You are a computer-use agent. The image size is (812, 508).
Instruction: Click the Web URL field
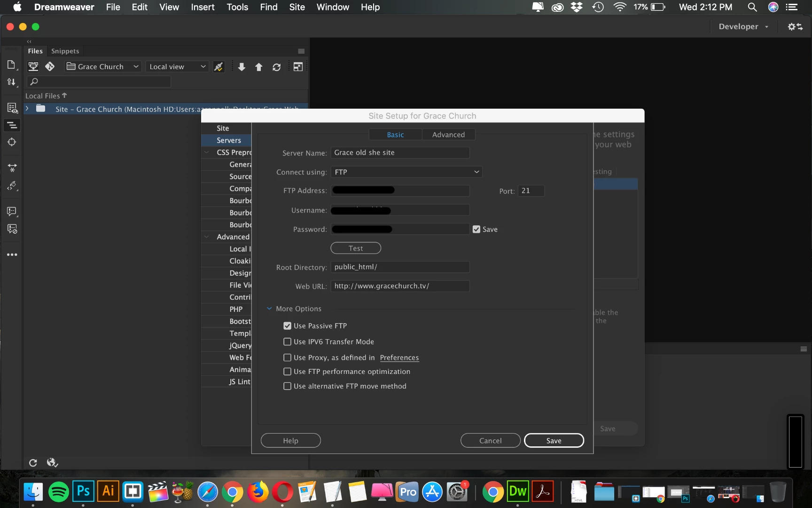tap(400, 286)
